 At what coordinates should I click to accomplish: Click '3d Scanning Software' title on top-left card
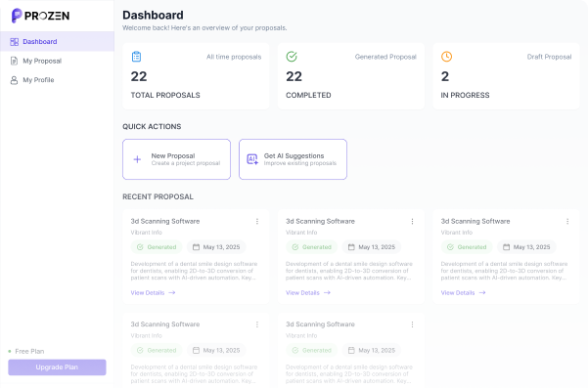point(165,221)
